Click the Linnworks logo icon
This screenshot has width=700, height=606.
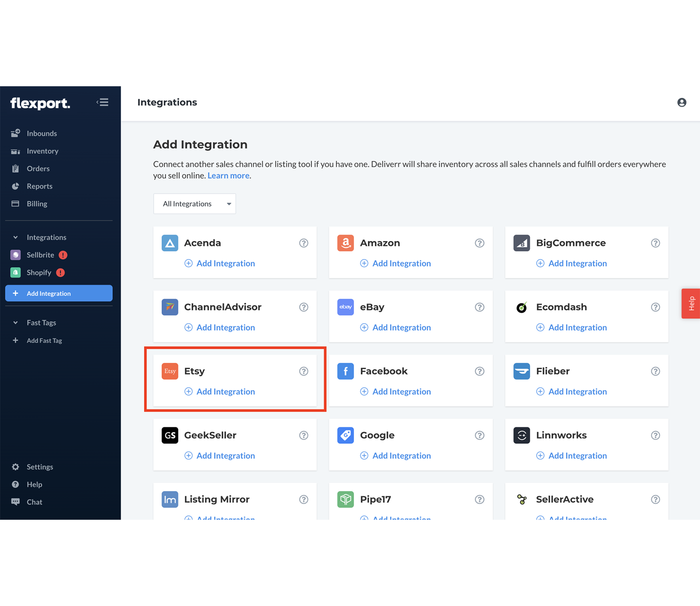522,435
